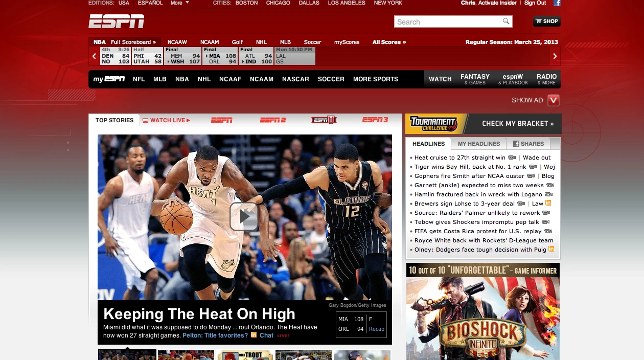Open espnW & Playbook menu
This screenshot has width=644, height=360.
(x=513, y=79)
